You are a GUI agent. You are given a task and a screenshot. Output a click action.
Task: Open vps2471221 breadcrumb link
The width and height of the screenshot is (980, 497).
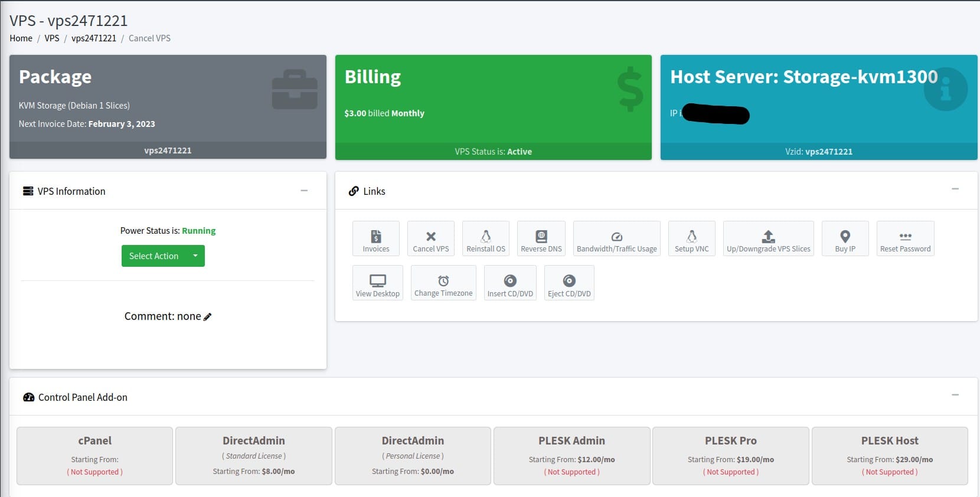(94, 38)
